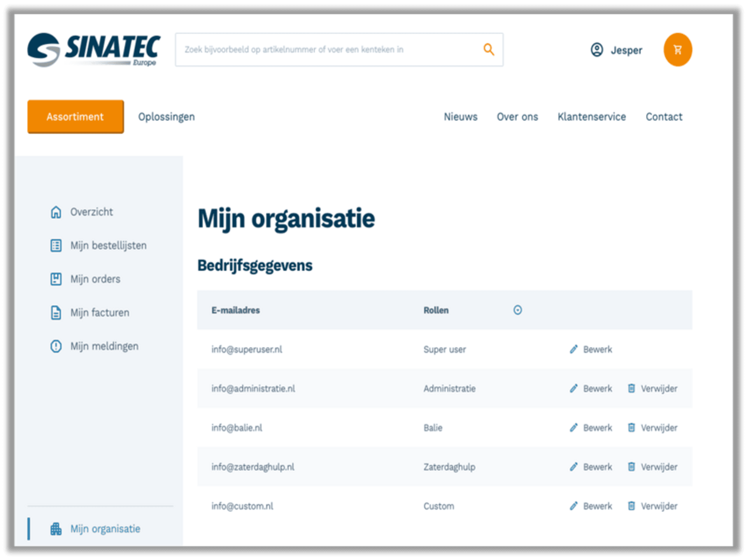This screenshot has height=560, width=747.
Task: Open the orange shopping cart
Action: click(x=677, y=50)
